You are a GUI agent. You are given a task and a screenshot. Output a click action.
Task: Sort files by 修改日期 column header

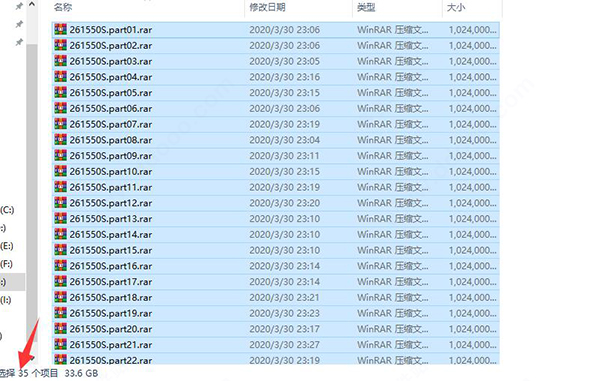click(x=267, y=7)
